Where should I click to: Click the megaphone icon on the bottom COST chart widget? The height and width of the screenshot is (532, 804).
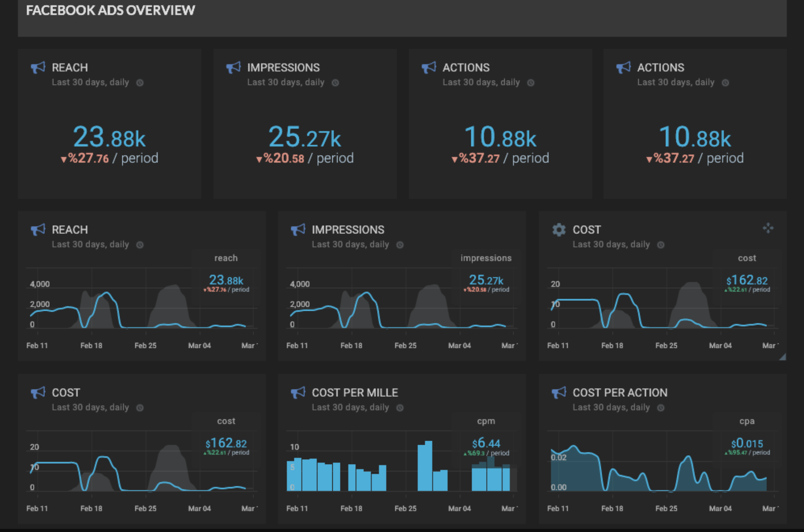click(x=38, y=392)
